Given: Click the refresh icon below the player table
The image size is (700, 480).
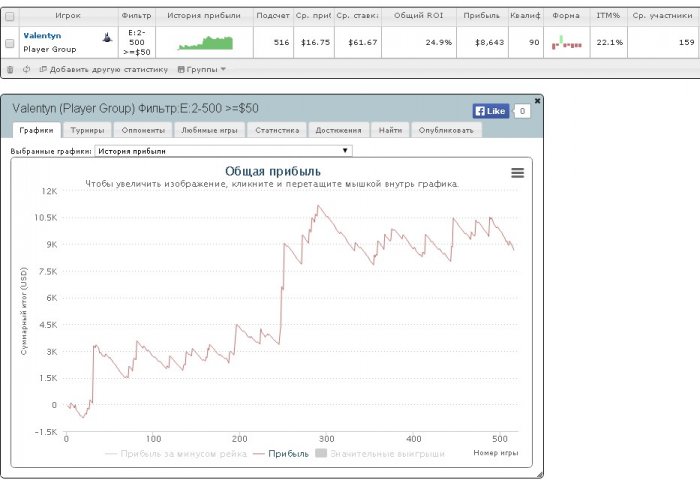Looking at the screenshot, I should (26, 69).
